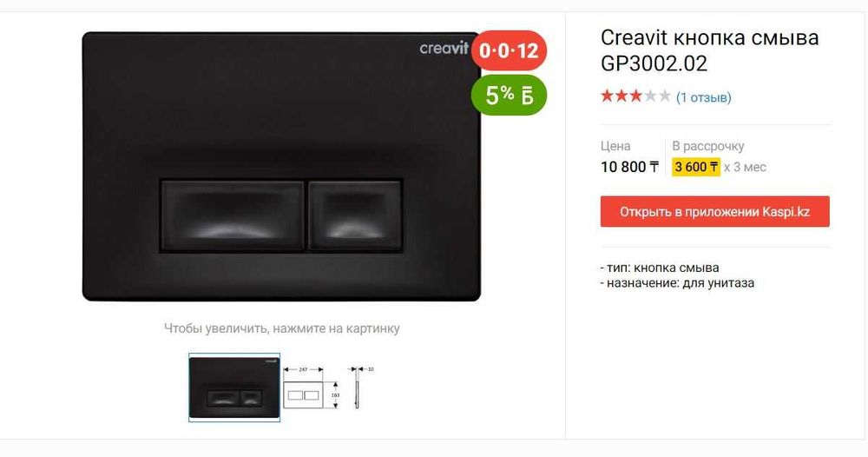
Task: Click the Цена label
Action: [615, 146]
